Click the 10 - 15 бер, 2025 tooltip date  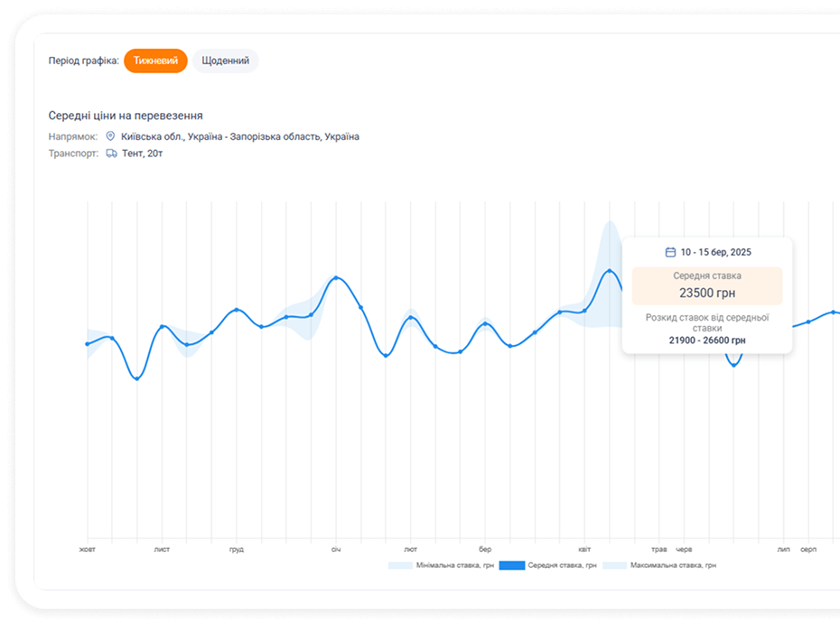click(715, 252)
